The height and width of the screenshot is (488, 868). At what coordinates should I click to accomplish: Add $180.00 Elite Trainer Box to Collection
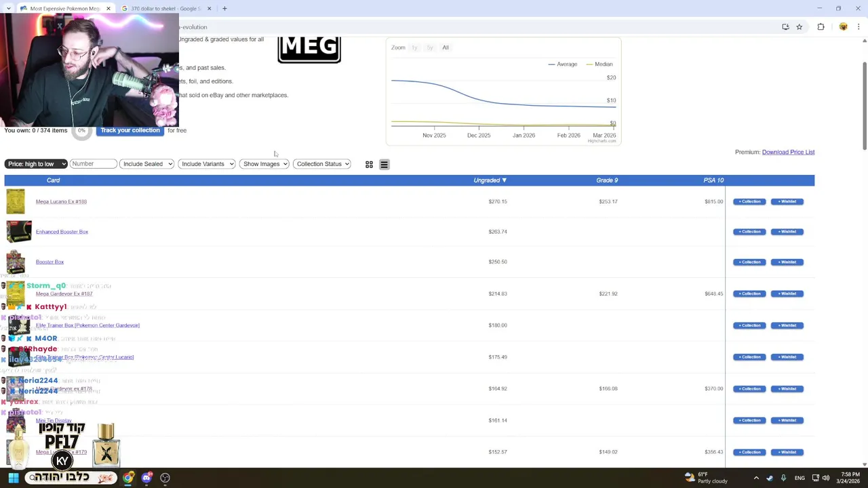pos(749,325)
